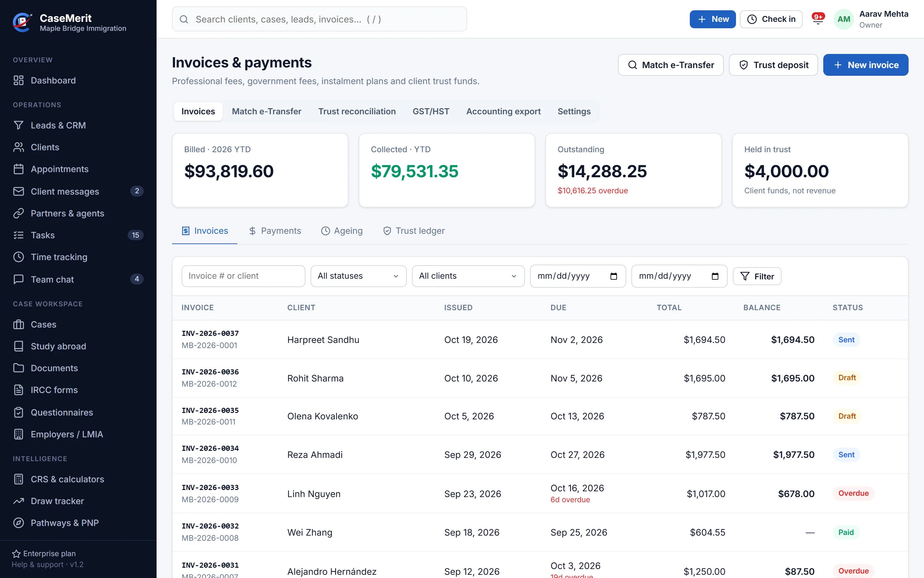This screenshot has width=924, height=578.
Task: Open the end date calendar picker icon
Action: point(715,276)
